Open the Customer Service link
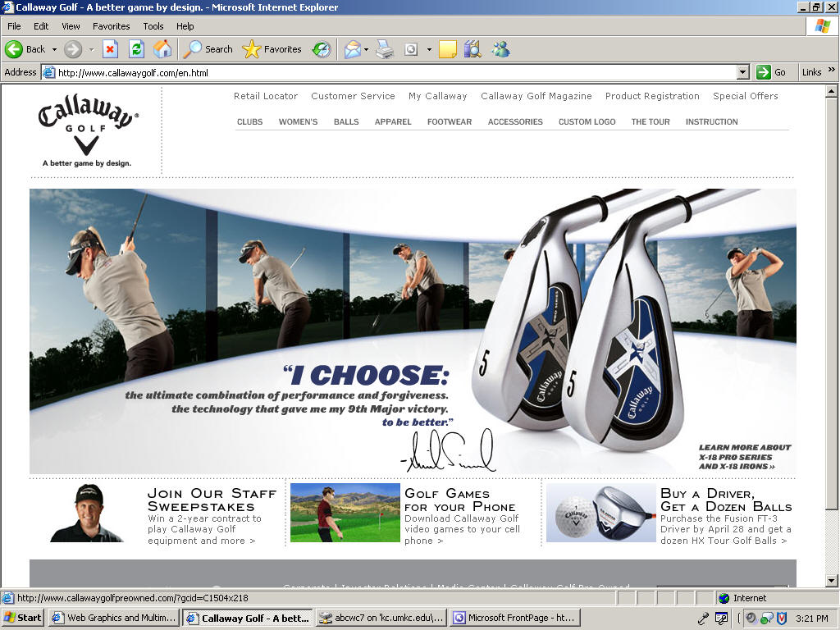Screen dimensions: 840x630 point(353,96)
